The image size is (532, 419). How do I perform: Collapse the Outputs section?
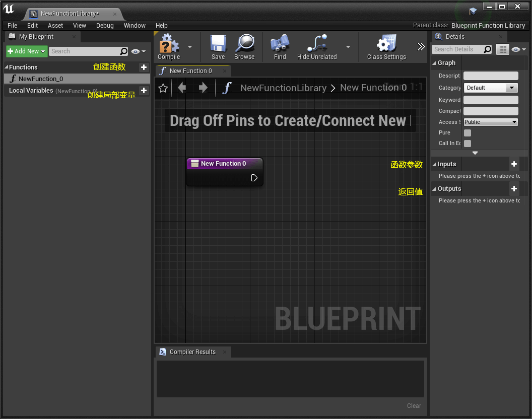(x=434, y=189)
